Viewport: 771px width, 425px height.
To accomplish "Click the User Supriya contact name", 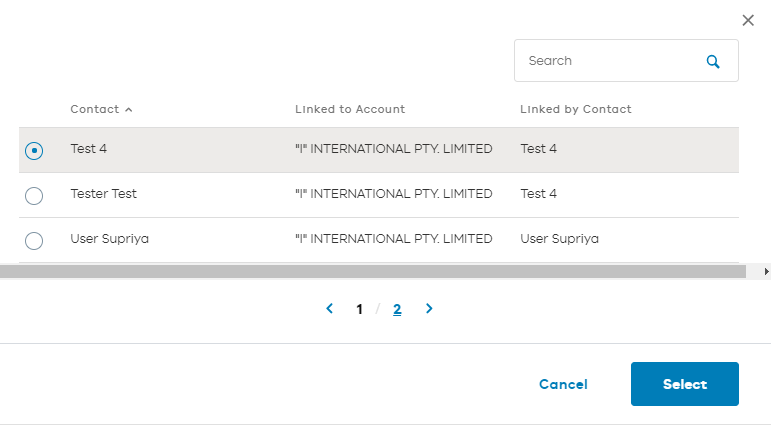I will pos(109,239).
